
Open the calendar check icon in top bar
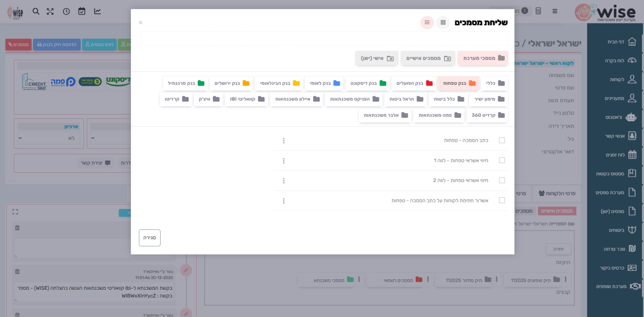pyautogui.click(x=82, y=11)
